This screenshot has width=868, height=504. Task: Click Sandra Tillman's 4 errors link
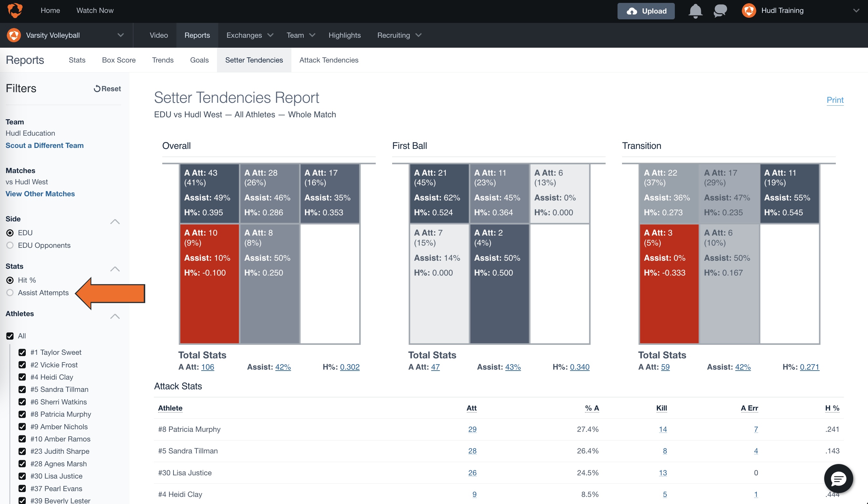point(756,451)
